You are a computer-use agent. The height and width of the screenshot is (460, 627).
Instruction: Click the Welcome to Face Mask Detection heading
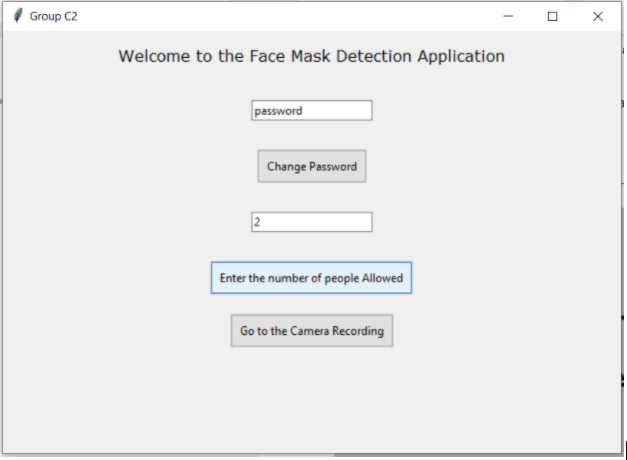point(312,56)
